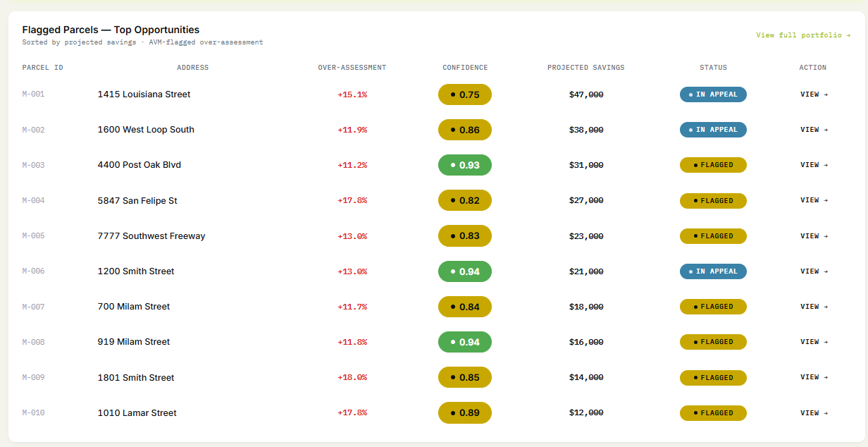This screenshot has width=868, height=447.
Task: Click the 0.94 confidence pill for M-008
Action: click(x=465, y=342)
